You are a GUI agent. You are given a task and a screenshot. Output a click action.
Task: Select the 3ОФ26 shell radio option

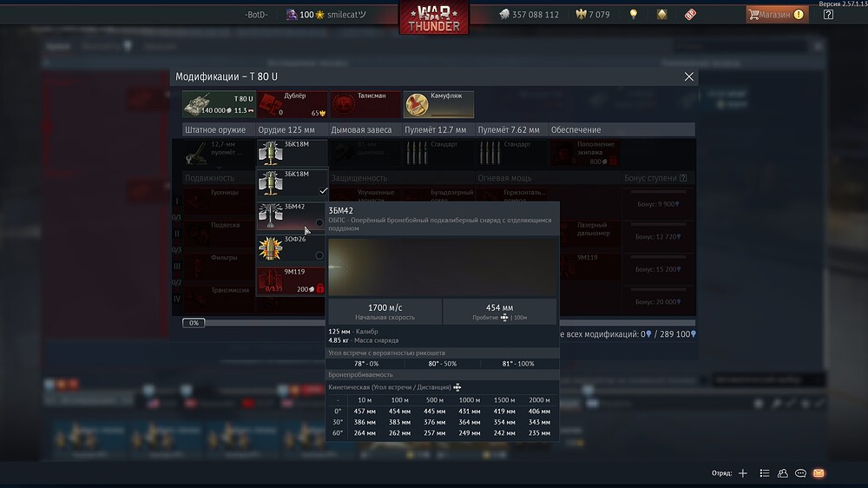pos(319,255)
